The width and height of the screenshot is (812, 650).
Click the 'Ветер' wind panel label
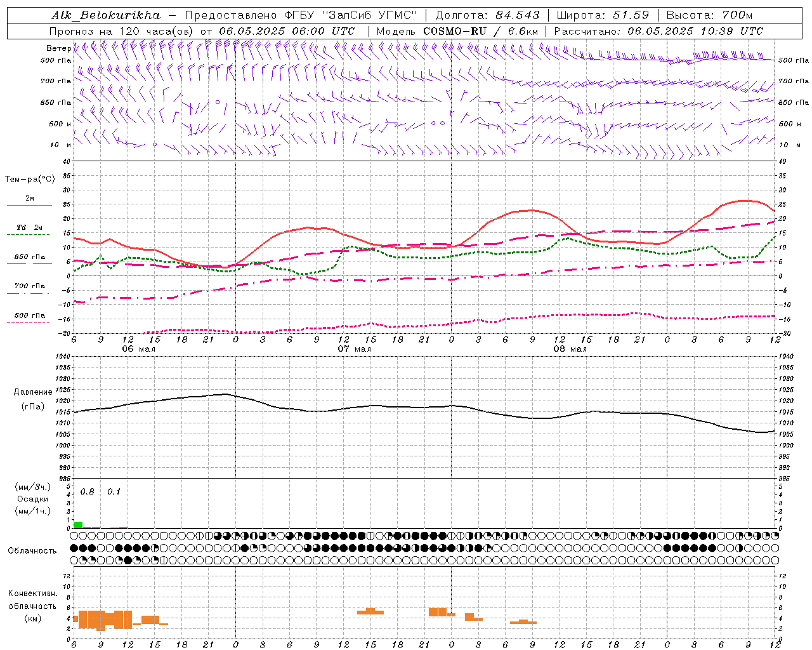pos(58,48)
